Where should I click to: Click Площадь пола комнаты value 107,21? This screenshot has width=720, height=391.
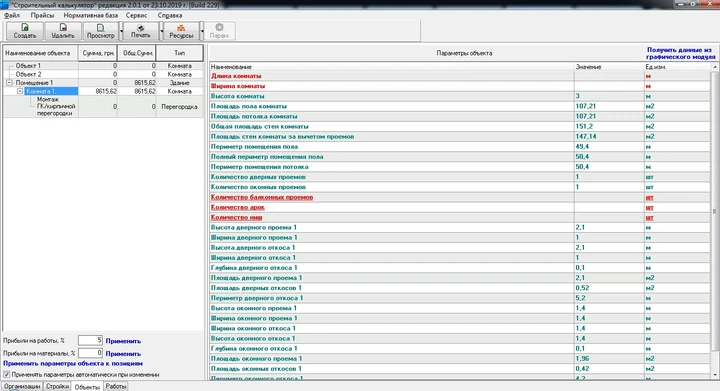(609, 106)
